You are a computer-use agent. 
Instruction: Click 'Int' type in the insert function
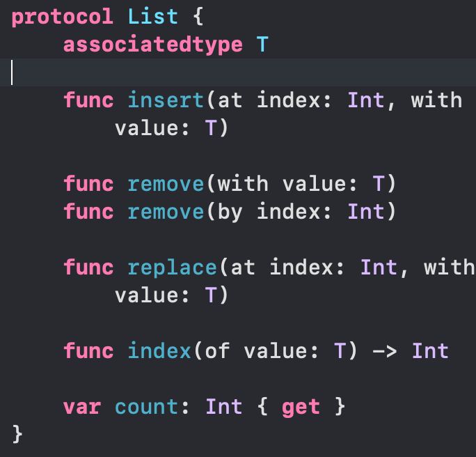pyautogui.click(x=366, y=100)
